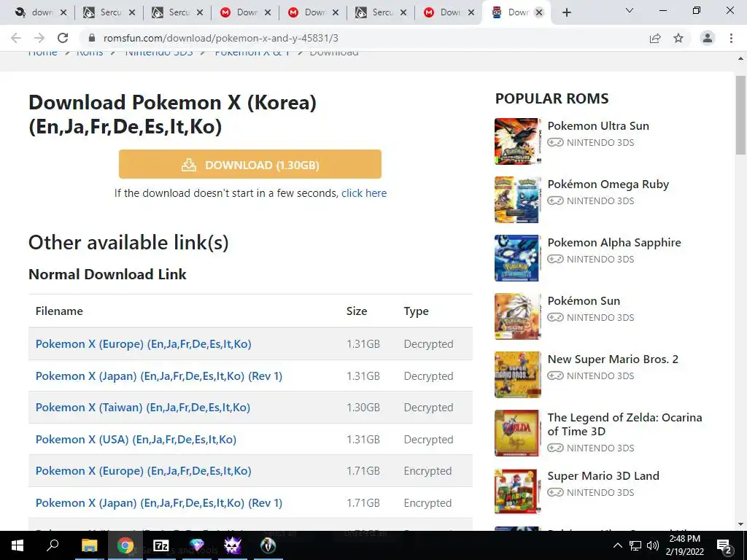This screenshot has height=560, width=747.
Task: Open Pokémon Omega Ruby cover thumbnail
Action: pyautogui.click(x=517, y=200)
